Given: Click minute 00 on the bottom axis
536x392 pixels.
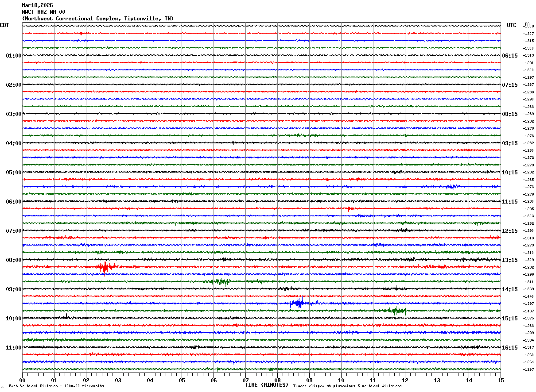Looking at the screenshot, I should pos(22,380).
